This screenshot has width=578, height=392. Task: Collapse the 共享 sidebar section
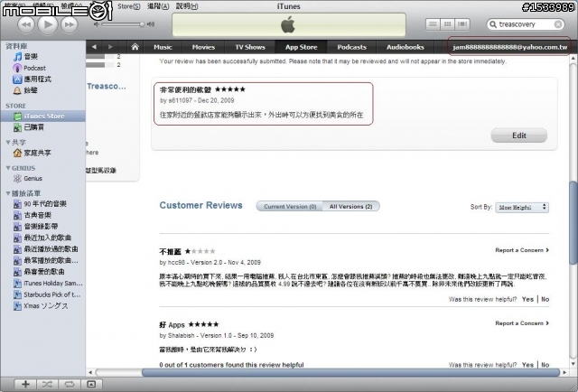click(x=8, y=143)
